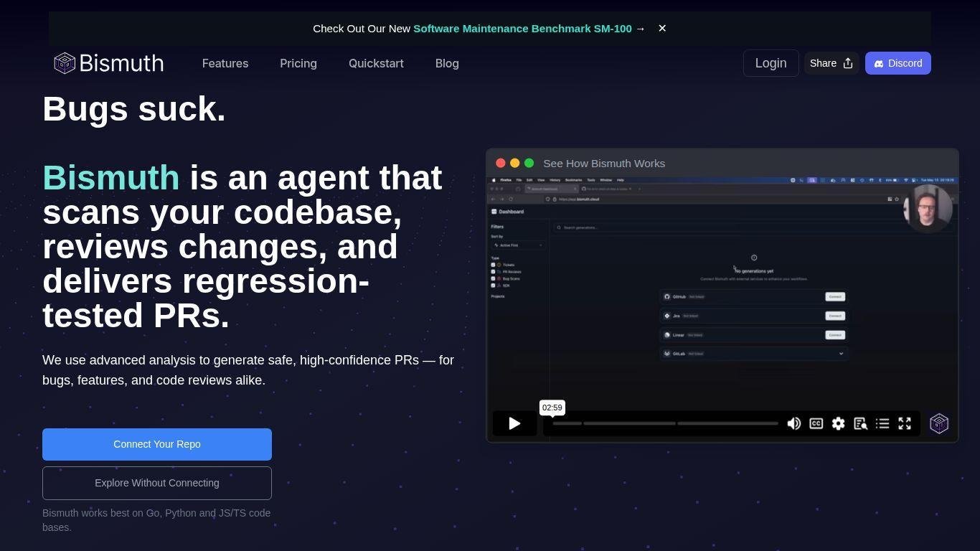Open the Quickstart nav link
Screen dimensions: 980x551
point(376,63)
